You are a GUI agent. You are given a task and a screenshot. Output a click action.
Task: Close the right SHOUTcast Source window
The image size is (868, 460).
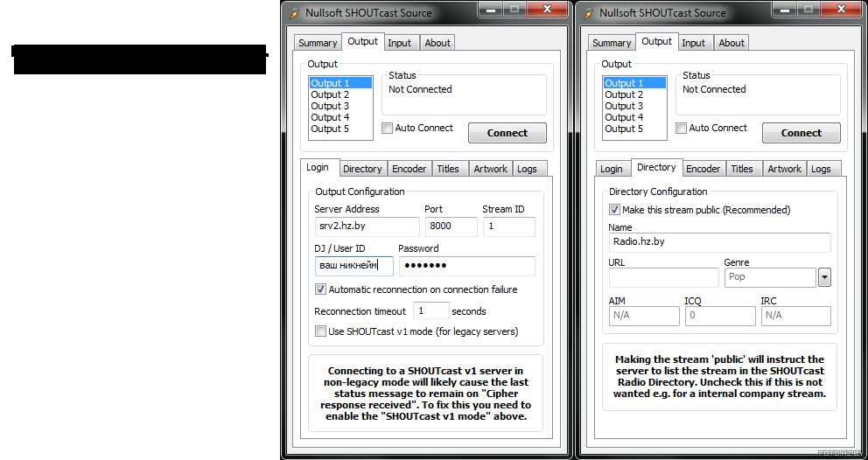click(x=840, y=9)
